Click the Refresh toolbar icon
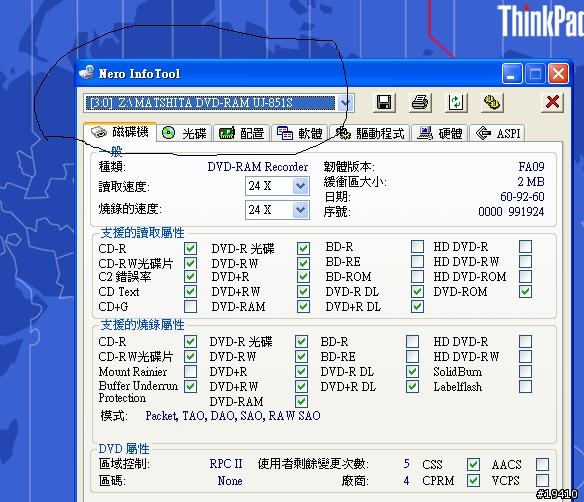Image resolution: width=584 pixels, height=502 pixels. [456, 102]
